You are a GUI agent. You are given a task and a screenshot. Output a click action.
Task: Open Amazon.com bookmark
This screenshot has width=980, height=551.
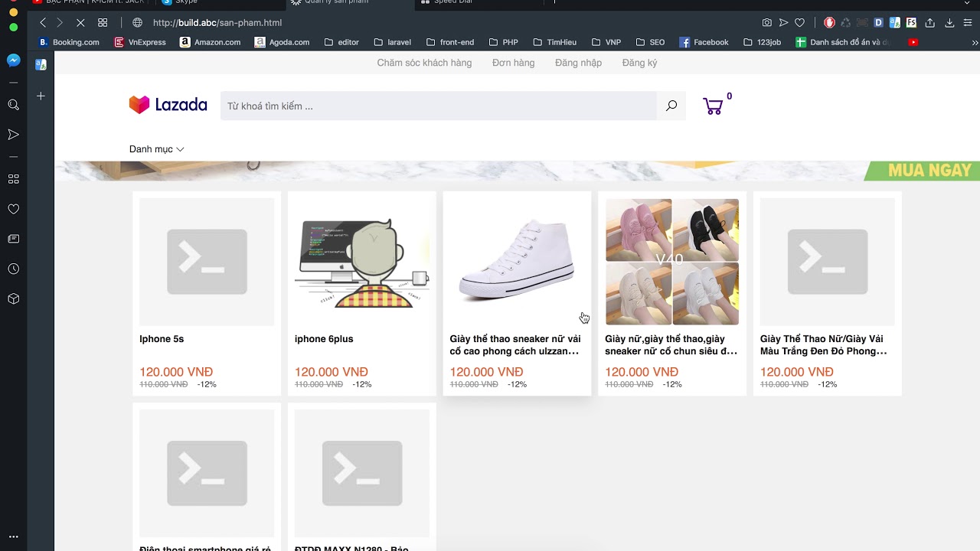(210, 42)
